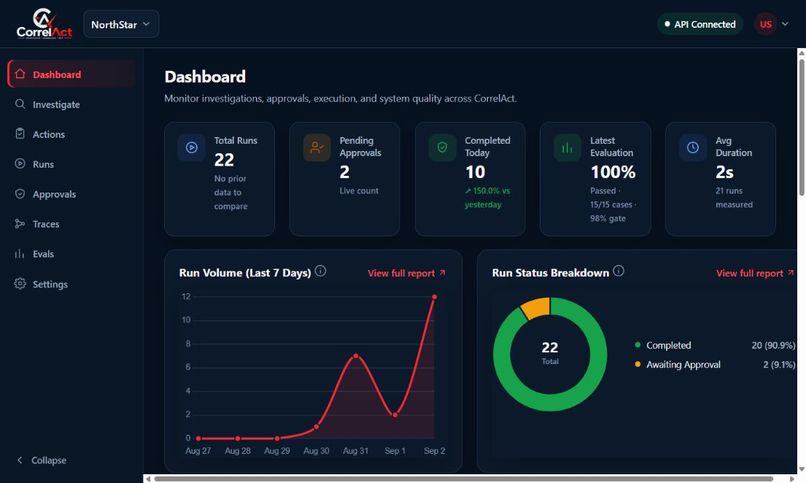
Task: Click the Pending Approvals value 2
Action: (x=344, y=172)
